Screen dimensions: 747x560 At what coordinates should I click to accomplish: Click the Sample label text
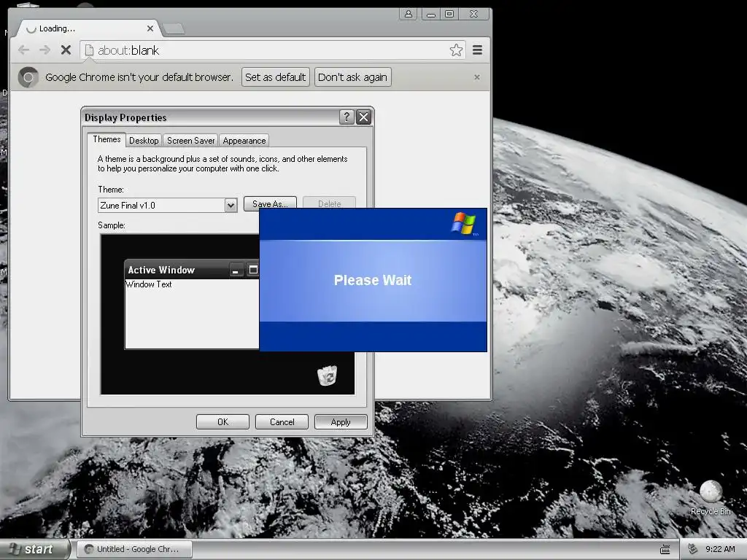[112, 225]
